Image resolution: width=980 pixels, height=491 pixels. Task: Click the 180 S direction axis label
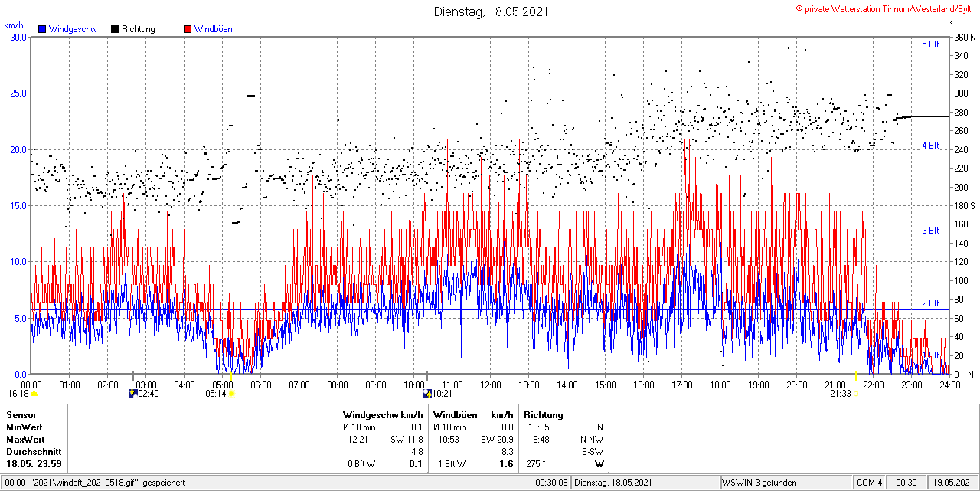[x=965, y=205]
